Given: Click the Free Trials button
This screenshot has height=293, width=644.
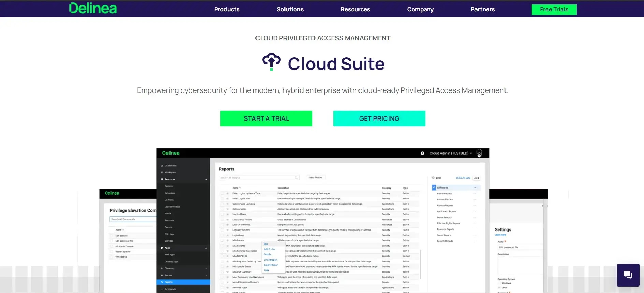Looking at the screenshot, I should click(554, 10).
